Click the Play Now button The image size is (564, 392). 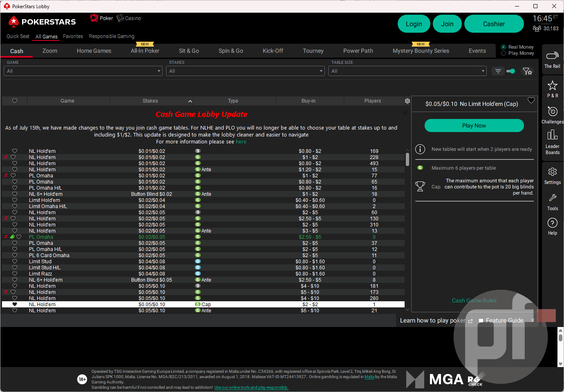click(474, 125)
